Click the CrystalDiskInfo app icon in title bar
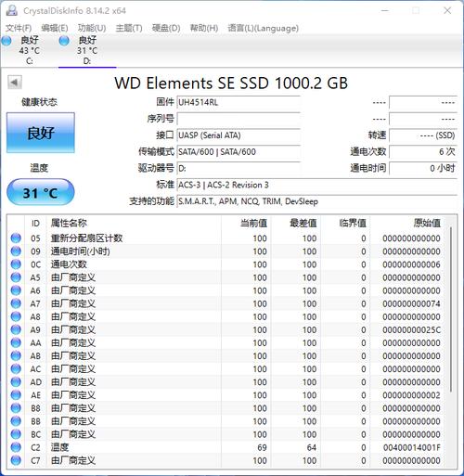 click(x=12, y=10)
